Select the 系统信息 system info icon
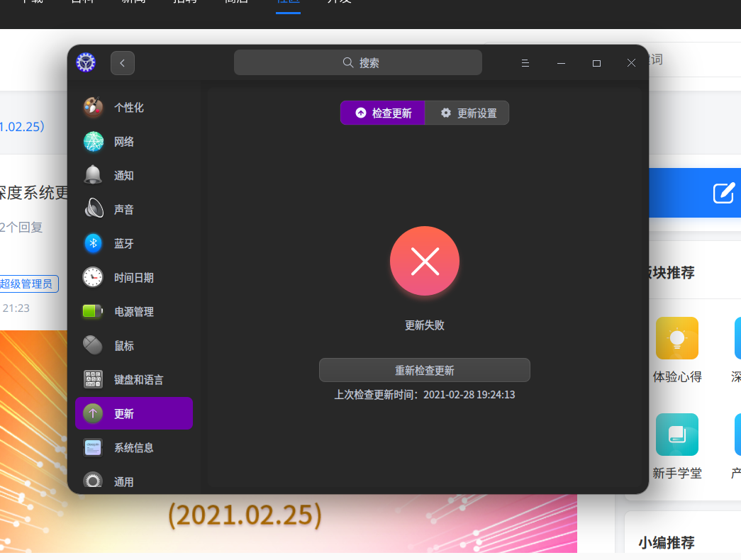 [x=93, y=447]
